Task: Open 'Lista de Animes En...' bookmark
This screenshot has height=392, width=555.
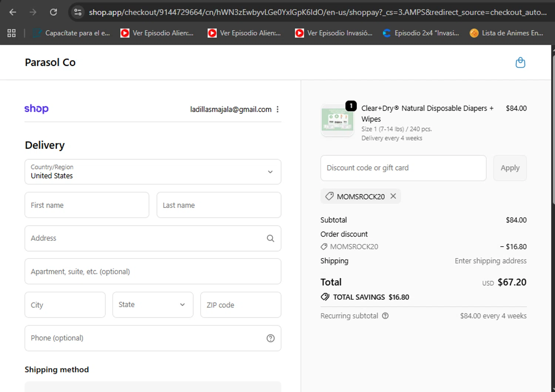Action: pos(507,33)
